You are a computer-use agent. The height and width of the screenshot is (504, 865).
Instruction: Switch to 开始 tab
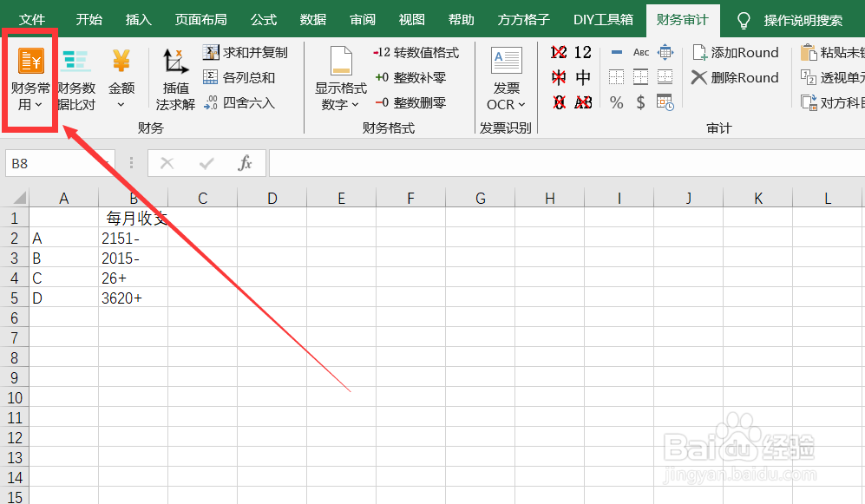coord(89,20)
